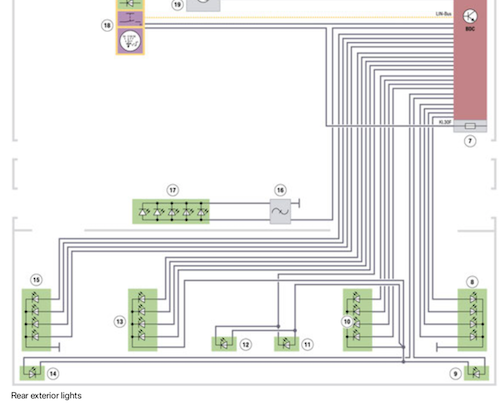Click the circled number 13 label

[x=120, y=322]
